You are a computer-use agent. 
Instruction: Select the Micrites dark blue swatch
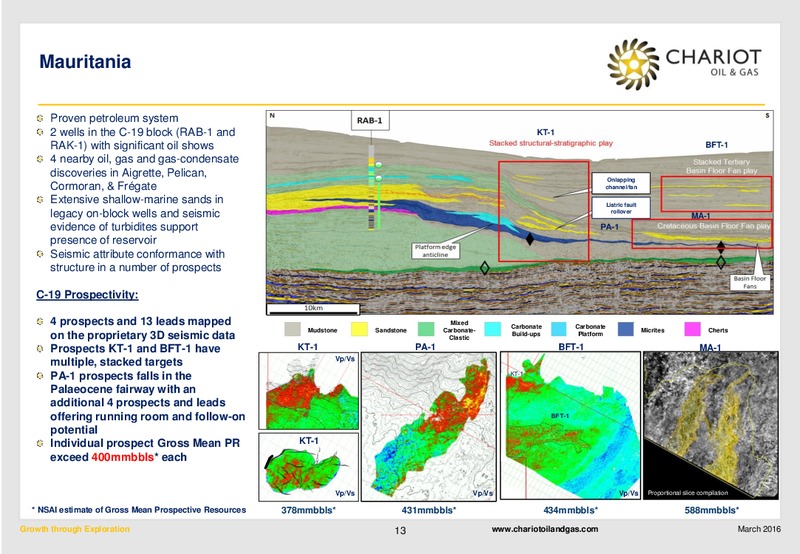pyautogui.click(x=626, y=330)
